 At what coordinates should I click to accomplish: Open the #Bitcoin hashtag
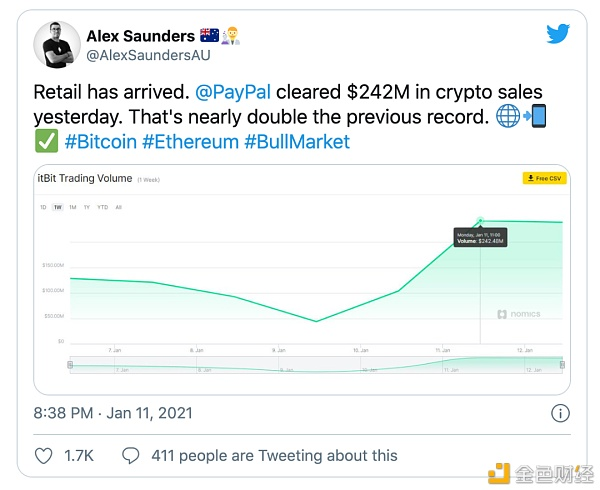pyautogui.click(x=100, y=141)
